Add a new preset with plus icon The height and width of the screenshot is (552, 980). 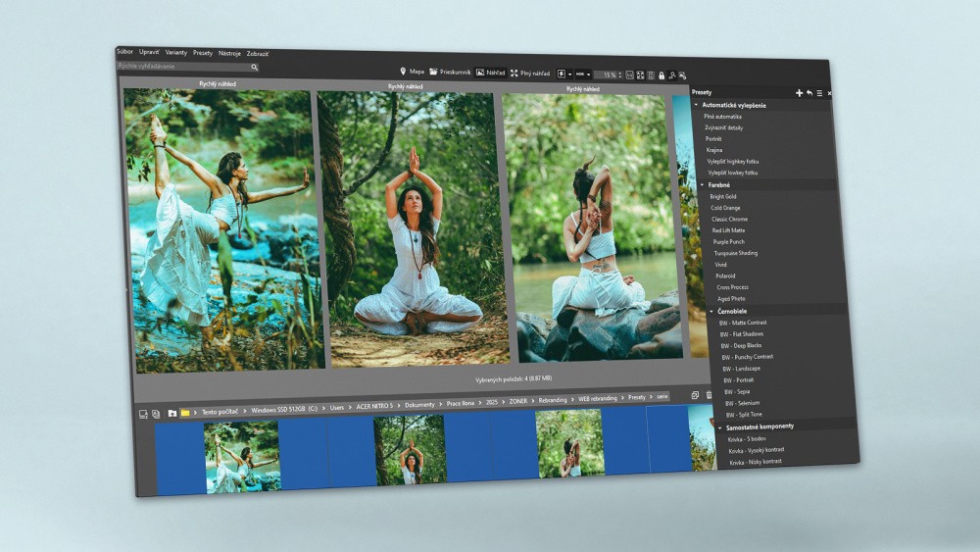coord(799,93)
